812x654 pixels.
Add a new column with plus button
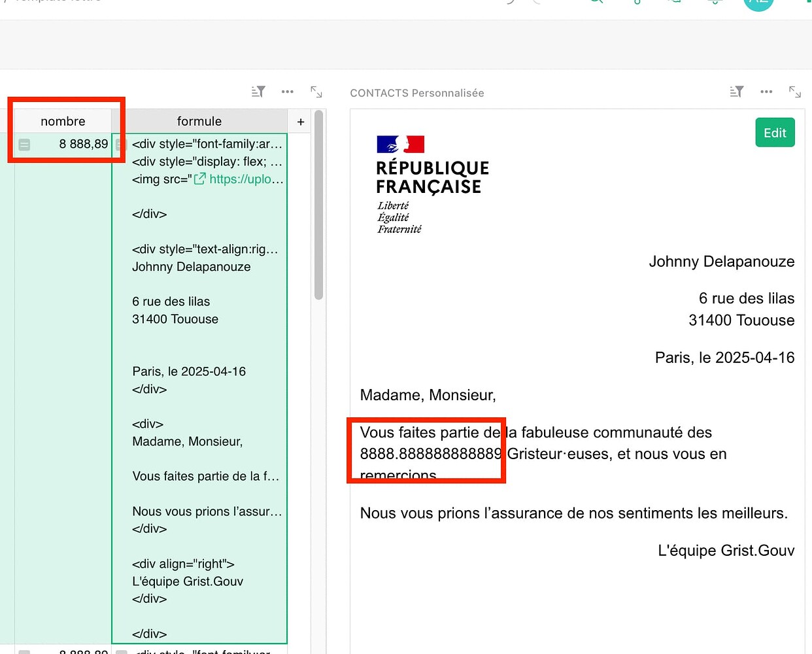301,122
